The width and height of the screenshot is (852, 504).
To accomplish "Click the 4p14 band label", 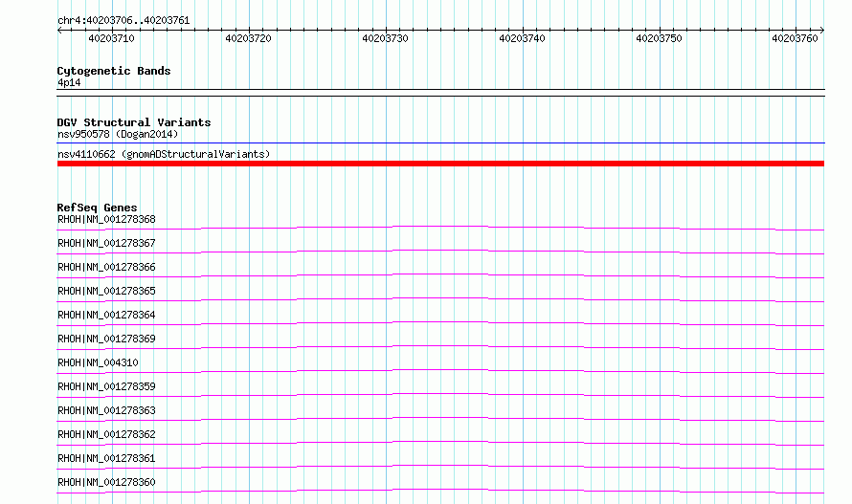I will [69, 82].
